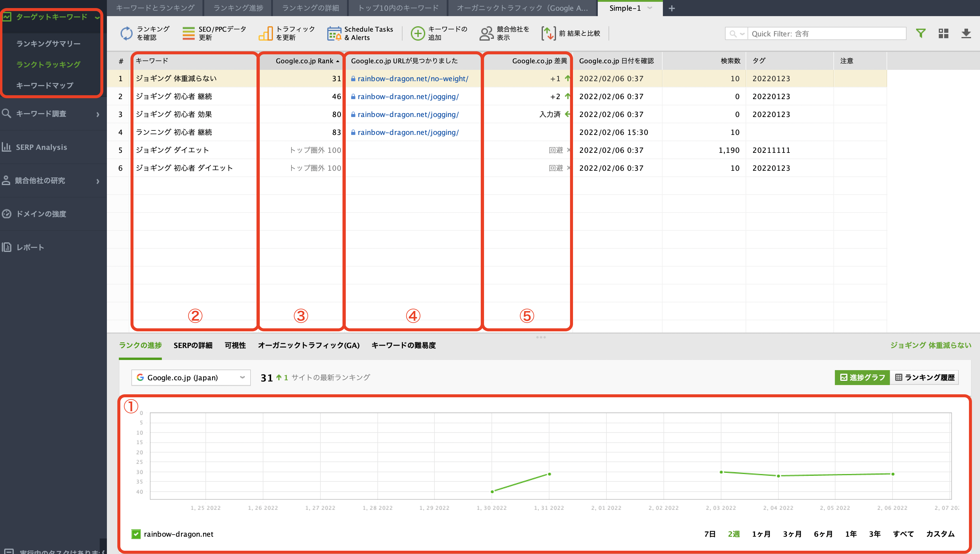Switch to the ランキングの詳細 tab

311,8
